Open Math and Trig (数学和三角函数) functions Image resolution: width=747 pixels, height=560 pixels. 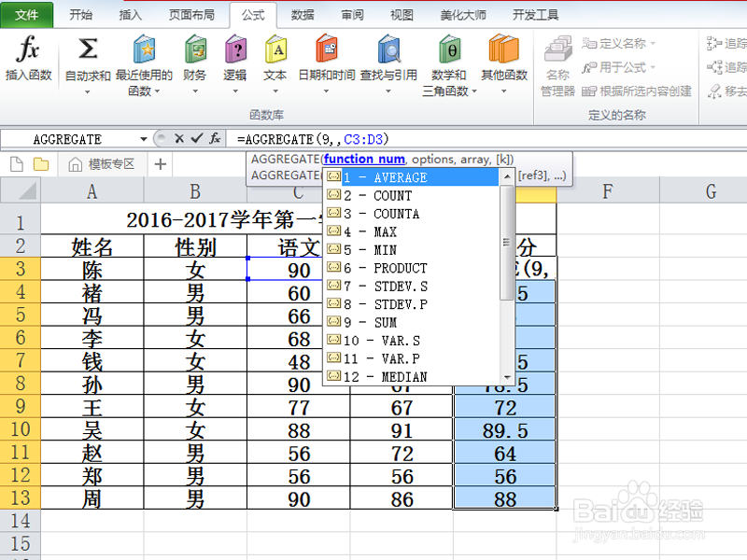(x=449, y=64)
